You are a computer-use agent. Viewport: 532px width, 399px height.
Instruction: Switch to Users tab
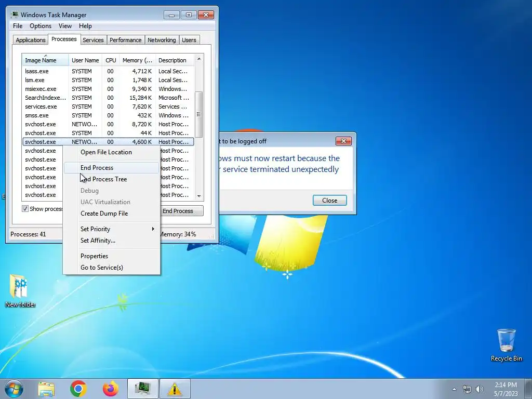click(189, 40)
